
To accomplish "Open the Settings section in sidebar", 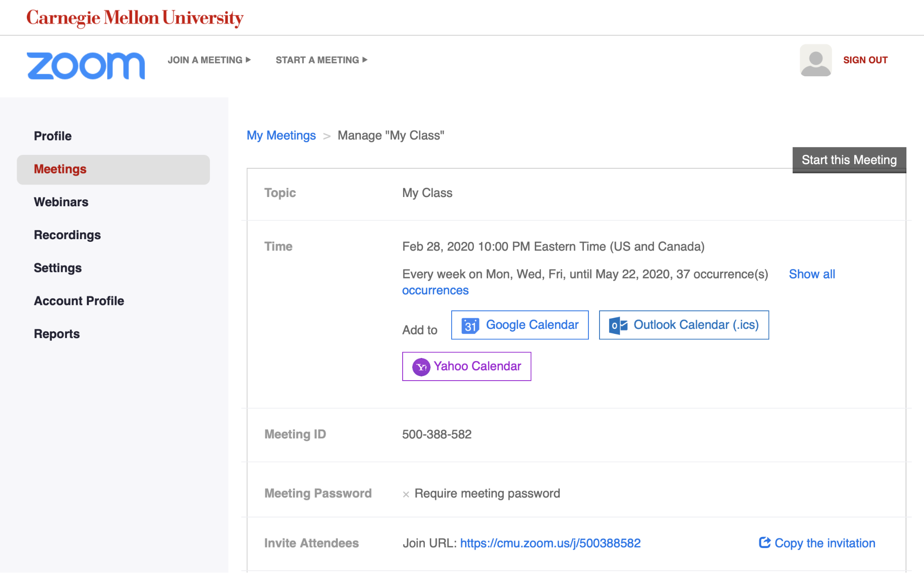I will point(57,267).
